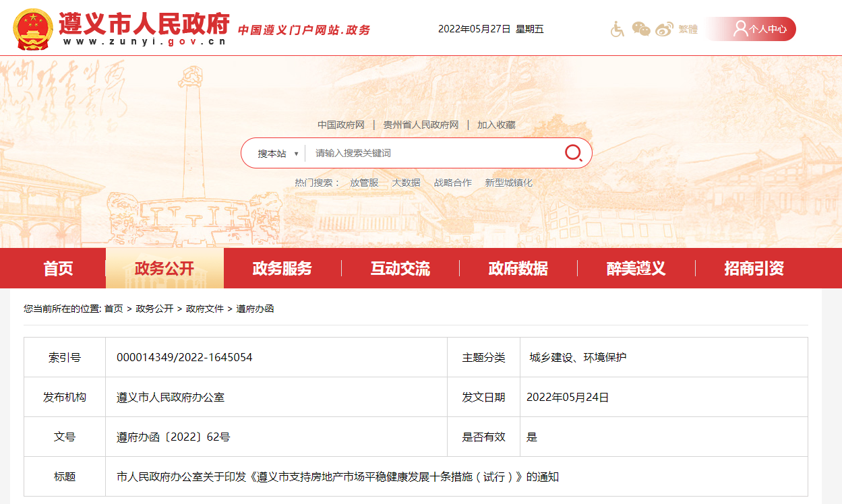
Task: Click the 加入收藏 link
Action: [496, 125]
